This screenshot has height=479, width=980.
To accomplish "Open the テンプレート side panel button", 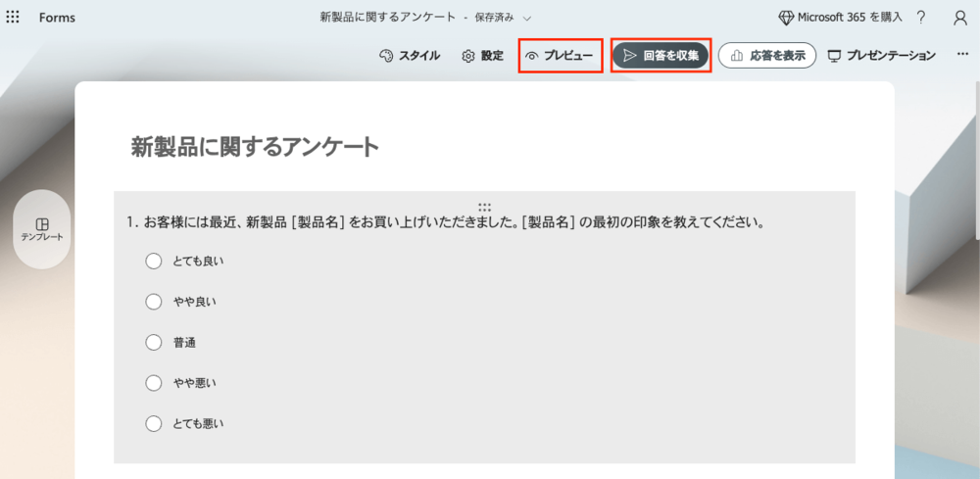I will point(42,229).
